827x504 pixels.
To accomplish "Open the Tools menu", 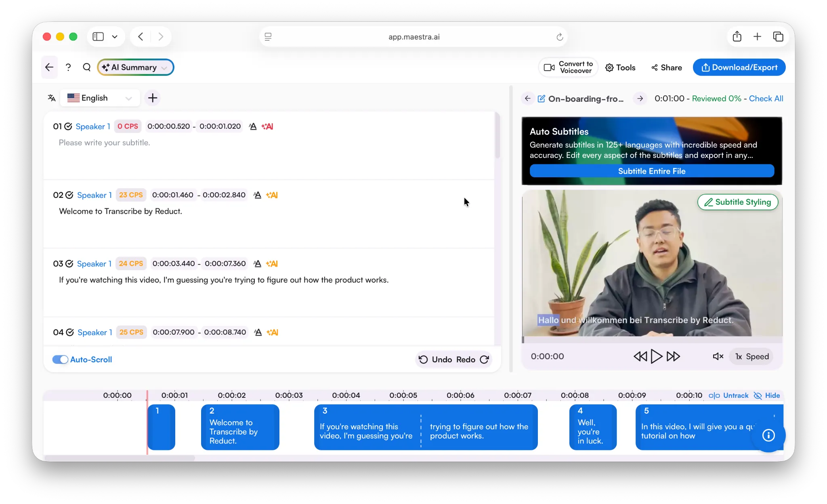I will [x=620, y=67].
